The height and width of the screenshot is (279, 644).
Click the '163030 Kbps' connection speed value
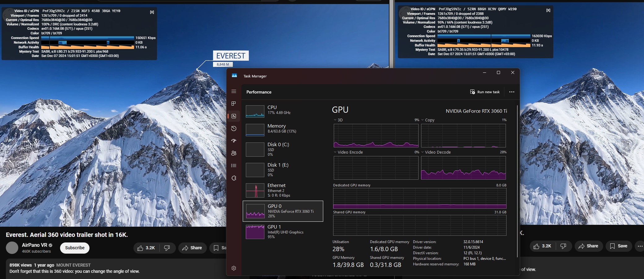542,36
